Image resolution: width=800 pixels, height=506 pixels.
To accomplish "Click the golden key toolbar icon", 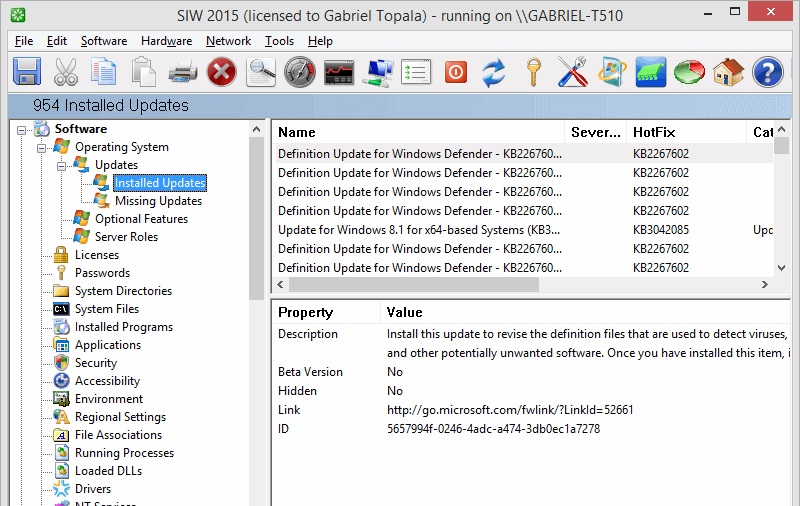I will [x=534, y=72].
